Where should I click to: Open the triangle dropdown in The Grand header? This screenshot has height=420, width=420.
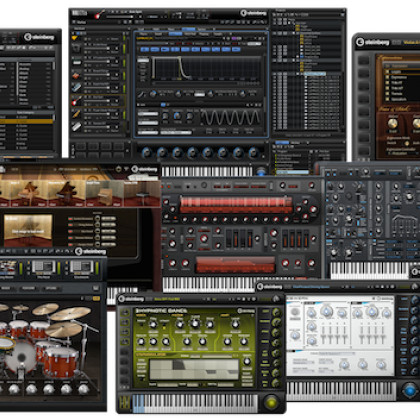pos(126,169)
